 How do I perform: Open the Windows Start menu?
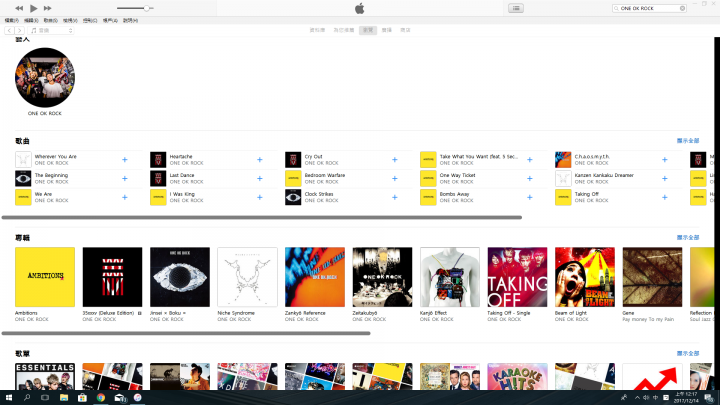click(8, 398)
